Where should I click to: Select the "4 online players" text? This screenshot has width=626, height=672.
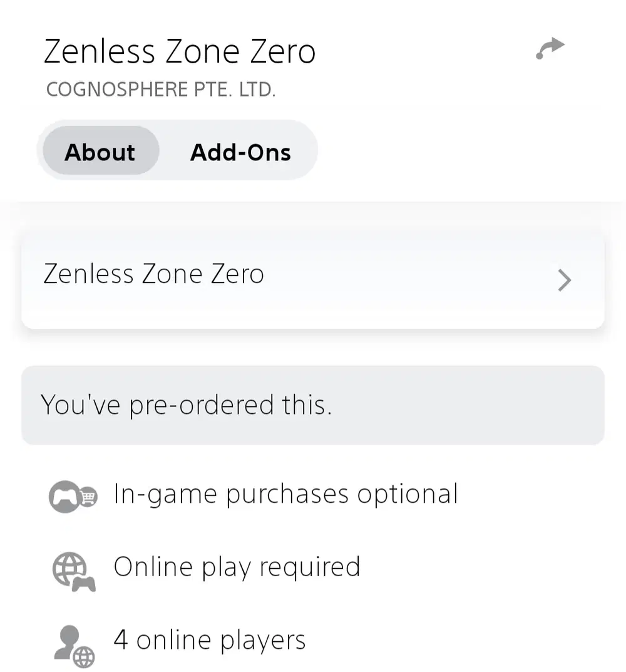click(209, 640)
